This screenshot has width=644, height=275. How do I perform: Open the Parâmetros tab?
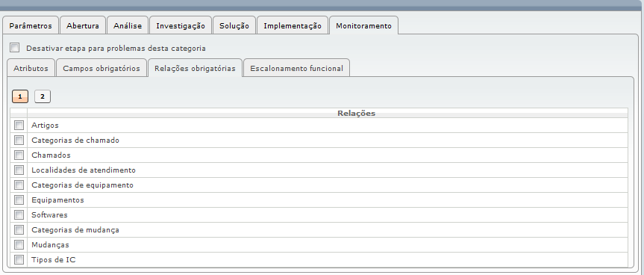31,25
